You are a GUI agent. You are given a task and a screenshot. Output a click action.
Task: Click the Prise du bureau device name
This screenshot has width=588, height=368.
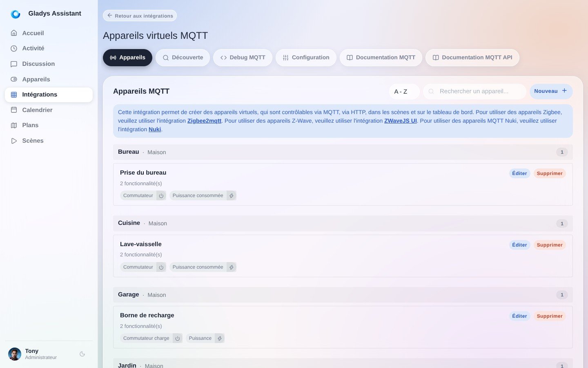coord(143,173)
